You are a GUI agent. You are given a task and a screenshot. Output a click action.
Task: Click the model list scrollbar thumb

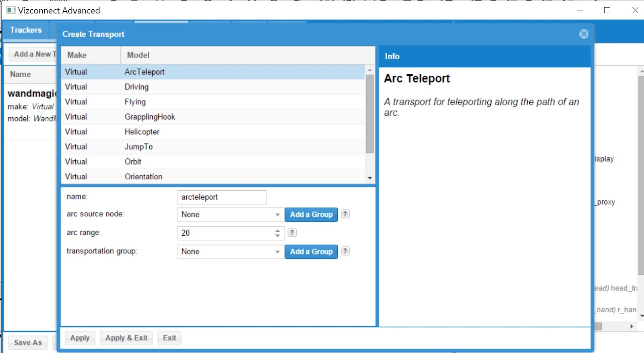click(x=369, y=114)
